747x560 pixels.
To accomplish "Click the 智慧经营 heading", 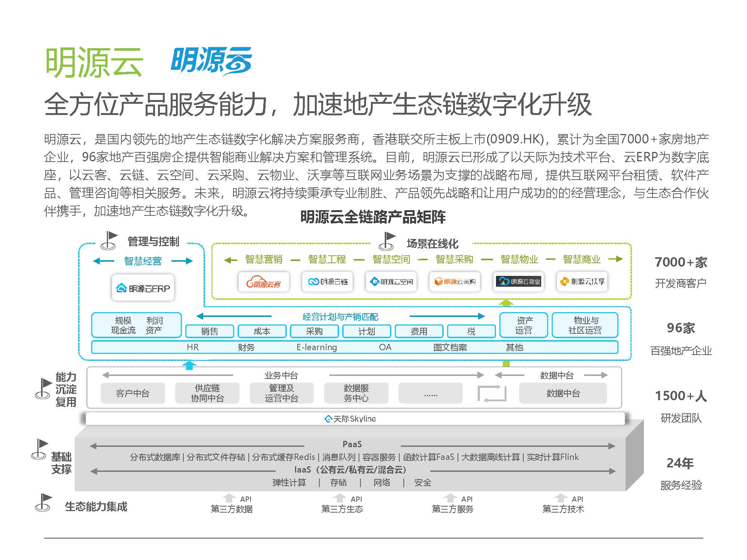I will tap(143, 261).
